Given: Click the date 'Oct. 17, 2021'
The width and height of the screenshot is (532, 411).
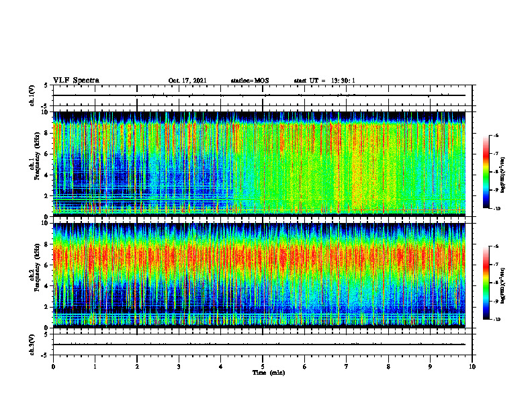Looking at the screenshot, I should (187, 81).
